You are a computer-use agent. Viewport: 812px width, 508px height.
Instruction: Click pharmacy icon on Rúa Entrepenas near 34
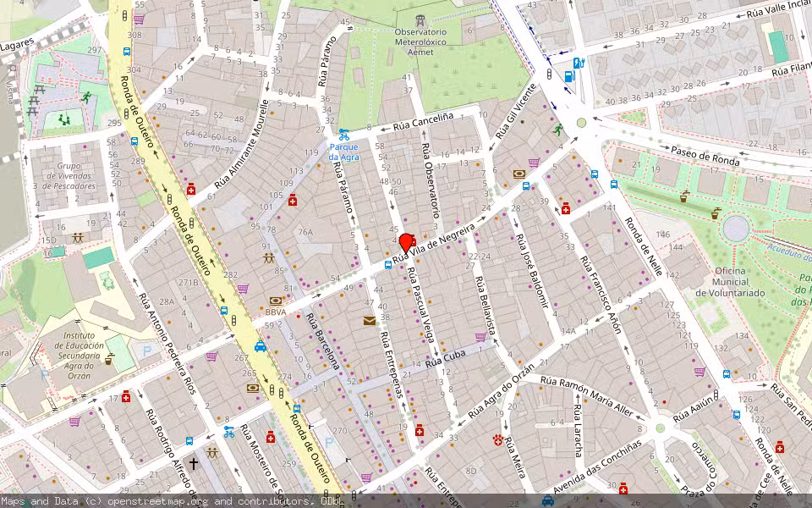(x=420, y=430)
